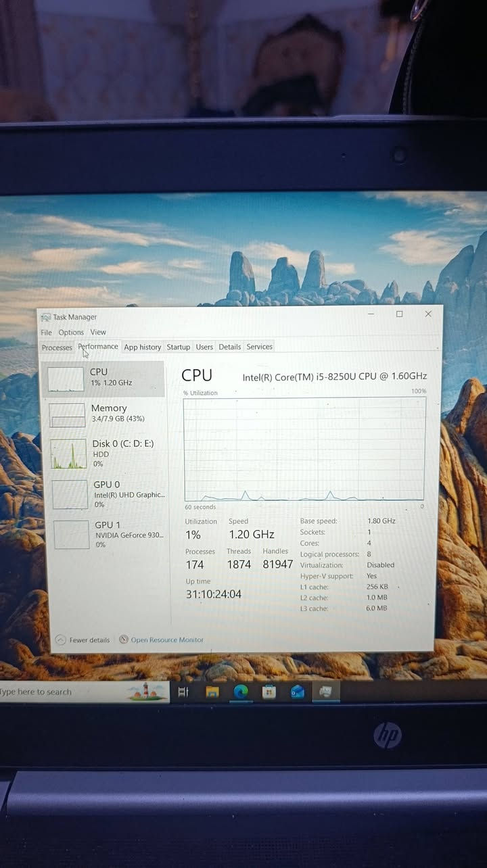Screen dimensions: 487x868
Task: Click the Memory mini graph thumbnail
Action: pyautogui.click(x=67, y=415)
